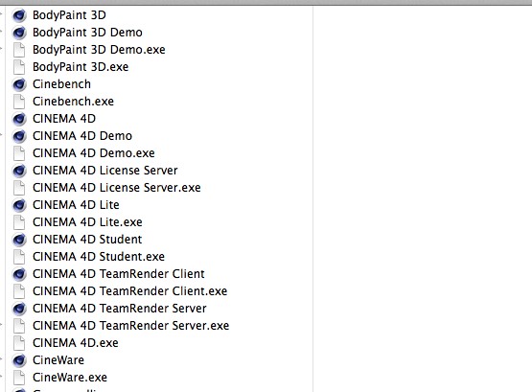Select the CineWare.exe file
This screenshot has height=392, width=532.
click(x=70, y=378)
